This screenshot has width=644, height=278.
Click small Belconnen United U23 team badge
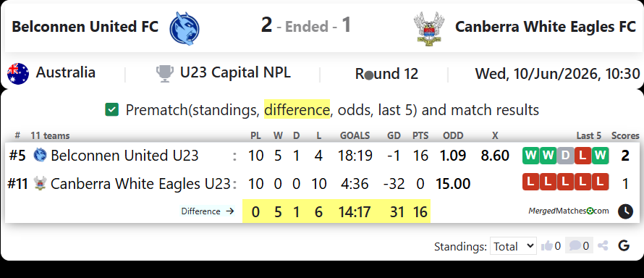click(40, 155)
